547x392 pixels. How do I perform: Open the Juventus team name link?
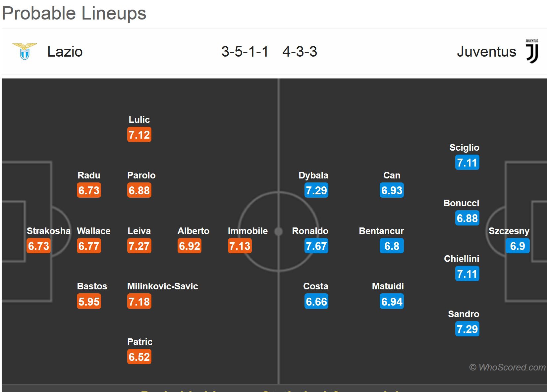486,52
